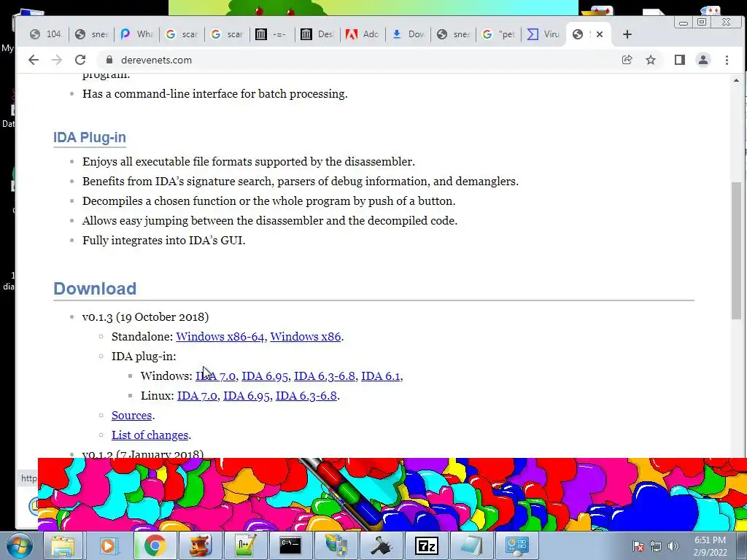Switch to the "104." tab

pos(45,34)
